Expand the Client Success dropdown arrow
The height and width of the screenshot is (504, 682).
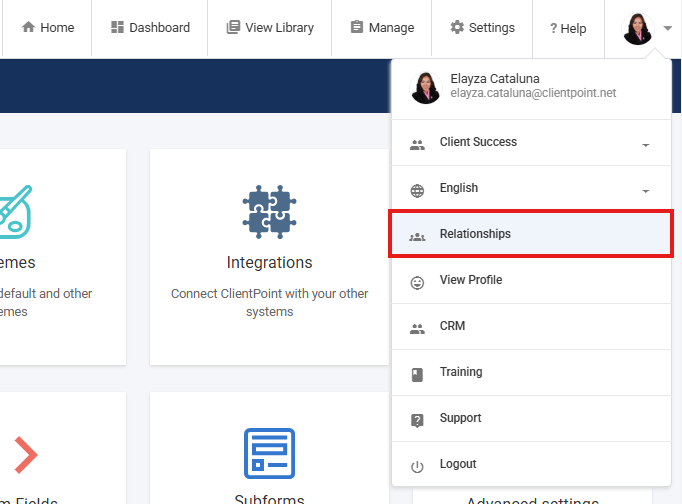point(645,145)
